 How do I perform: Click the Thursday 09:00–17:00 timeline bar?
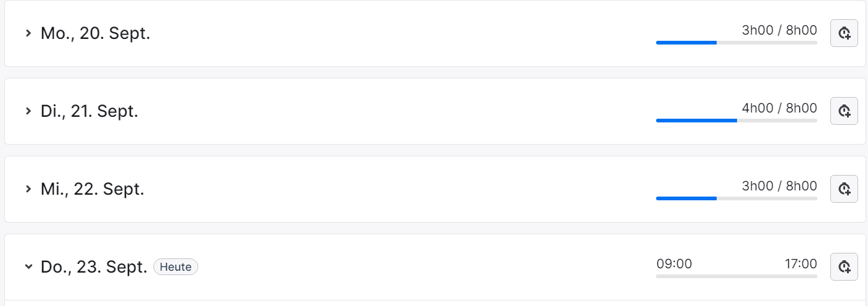tap(736, 276)
